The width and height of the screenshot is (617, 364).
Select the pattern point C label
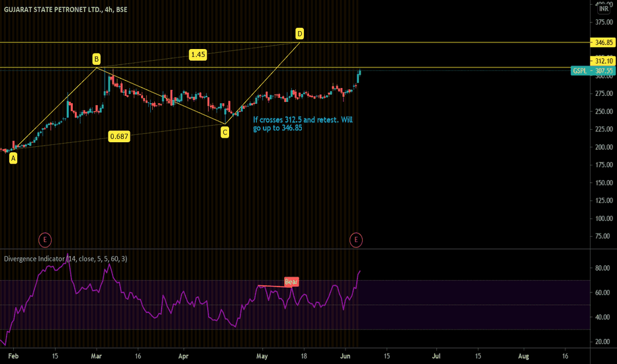pos(224,132)
